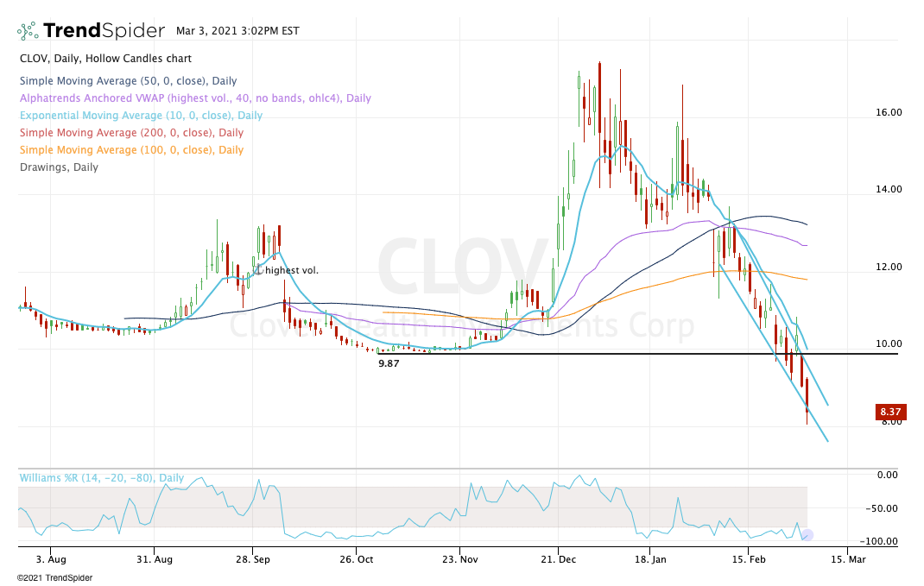Select the Simple Moving Average (100) legend entry
924x586 pixels.
pyautogui.click(x=131, y=149)
